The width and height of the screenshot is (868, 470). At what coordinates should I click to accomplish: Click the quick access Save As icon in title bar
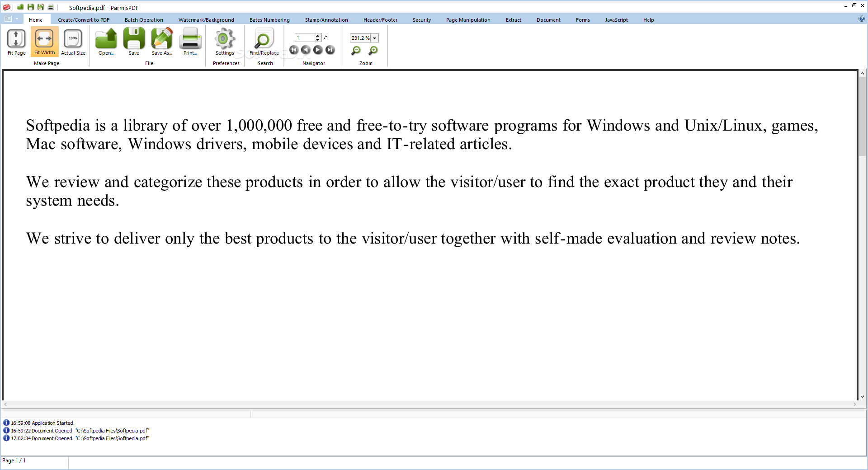[41, 7]
